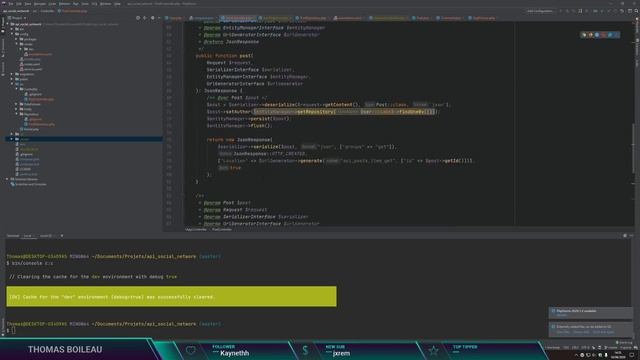Image resolution: width=640 pixels, height=360 pixels.
Task: Expand the DataFixtures folder
Action: click(x=17, y=104)
